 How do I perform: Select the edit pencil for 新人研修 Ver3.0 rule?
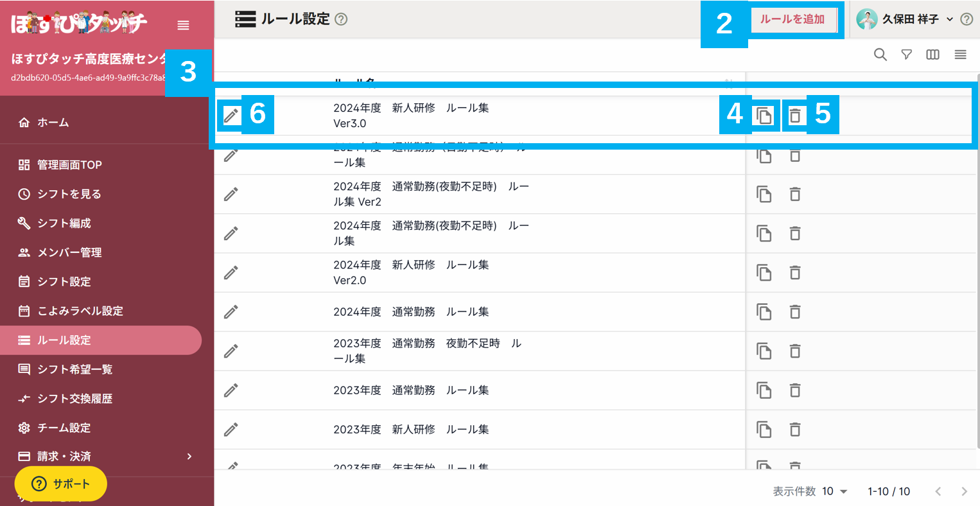[231, 115]
